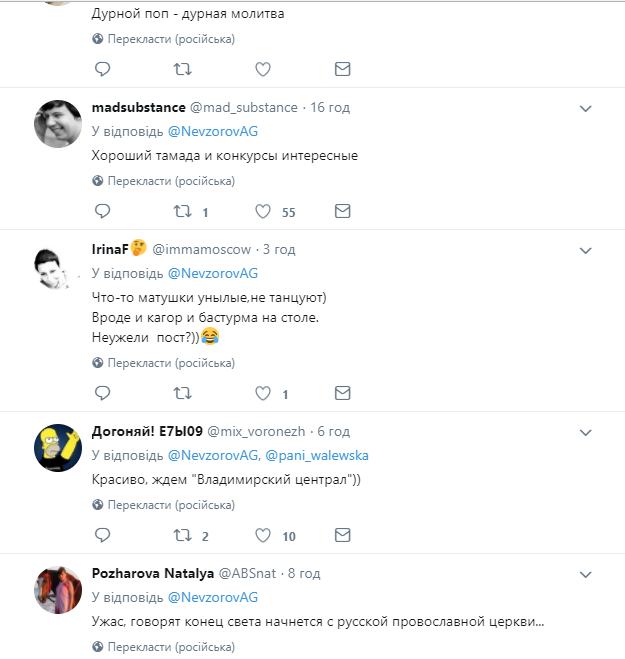Reply to Догоняй! Е7Ы09's tweet
Viewport: 625px width, 659px height.
coord(102,536)
